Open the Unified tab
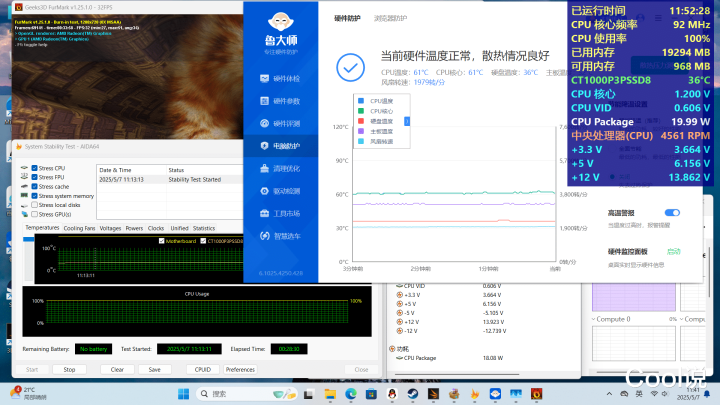 [x=180, y=228]
